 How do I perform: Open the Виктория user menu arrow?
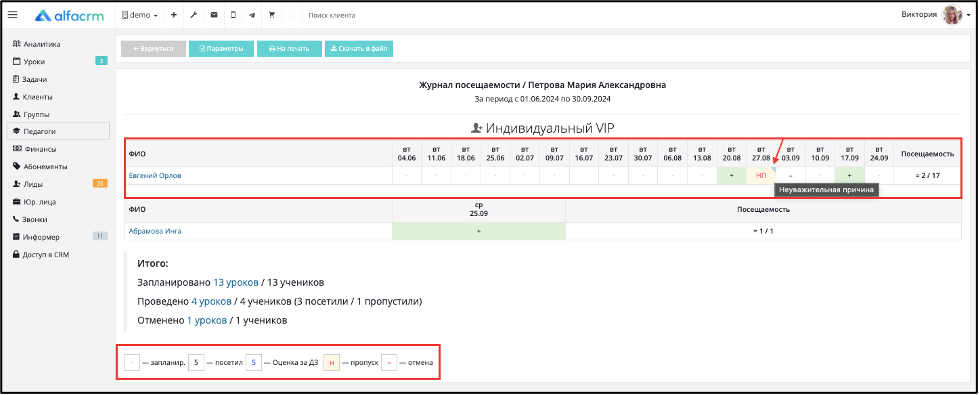[x=968, y=16]
